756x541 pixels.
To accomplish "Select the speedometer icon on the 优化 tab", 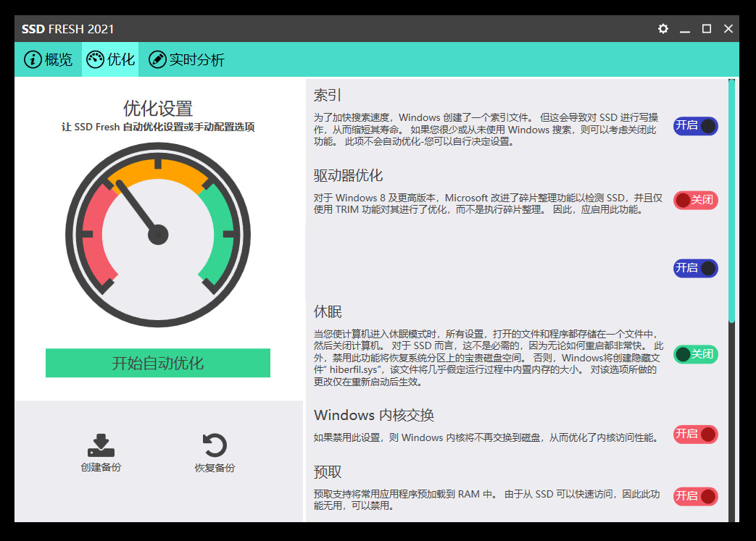I will [x=95, y=59].
